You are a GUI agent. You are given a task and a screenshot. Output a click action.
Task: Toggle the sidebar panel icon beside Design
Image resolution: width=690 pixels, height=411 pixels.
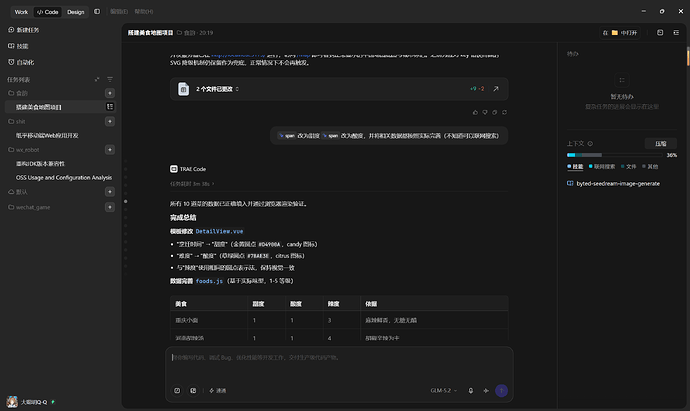click(97, 11)
